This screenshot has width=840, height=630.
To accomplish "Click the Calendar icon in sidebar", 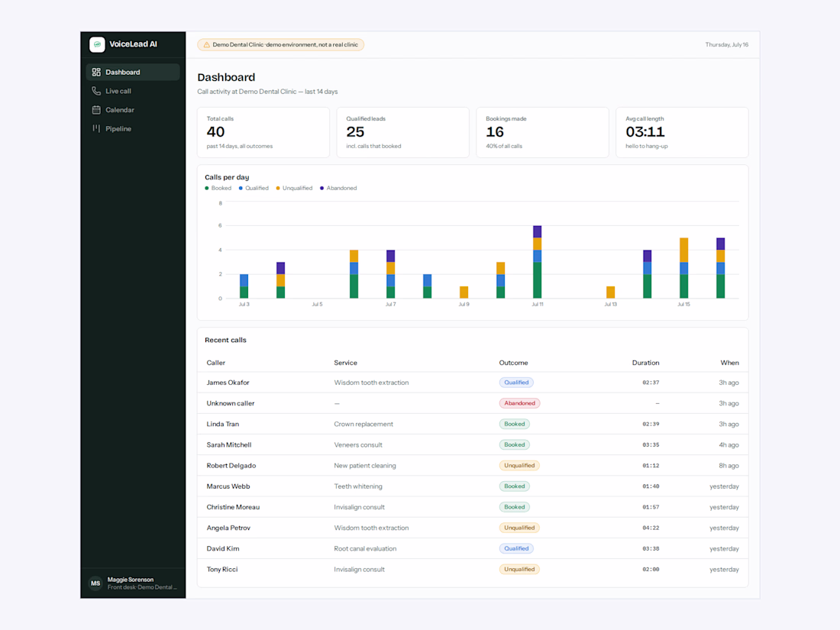I will tap(96, 110).
